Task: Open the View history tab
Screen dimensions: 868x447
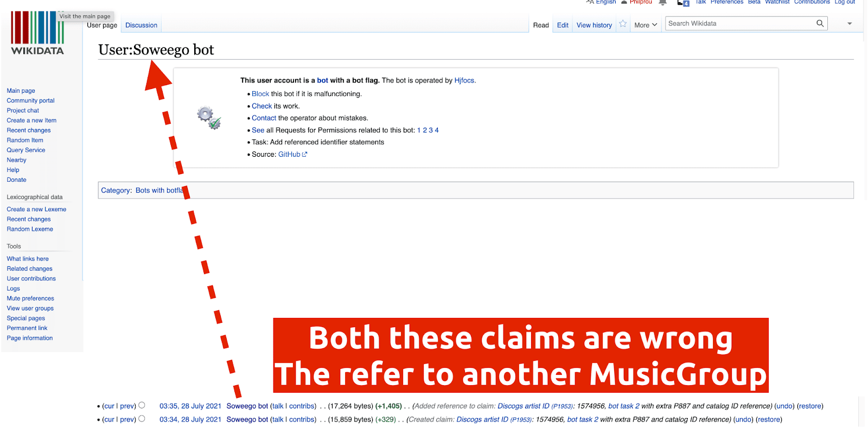Action: coord(594,25)
